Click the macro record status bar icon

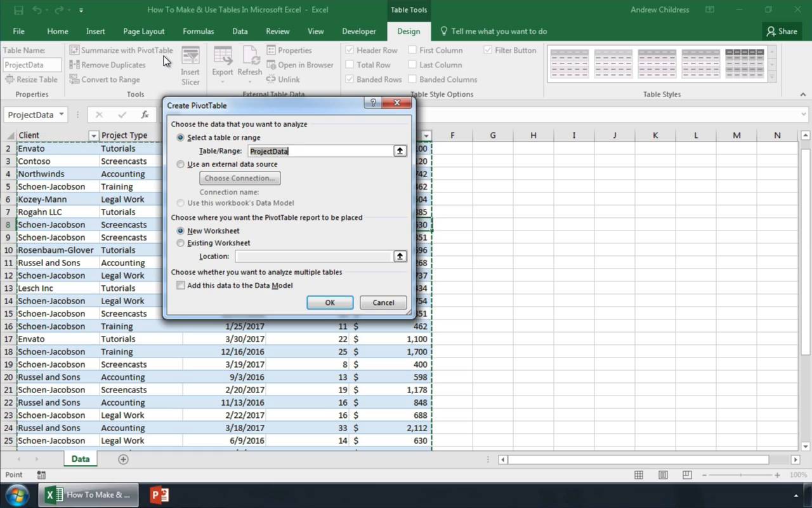coord(41,475)
